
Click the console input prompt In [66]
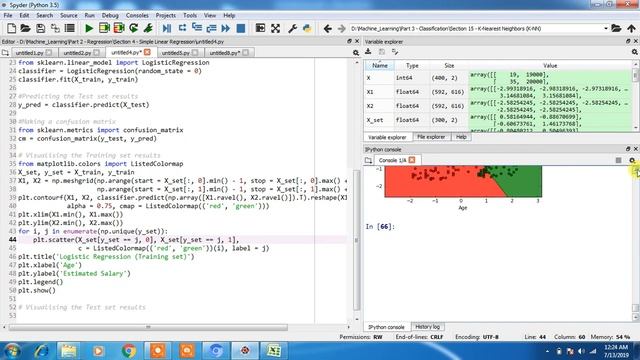pos(380,227)
